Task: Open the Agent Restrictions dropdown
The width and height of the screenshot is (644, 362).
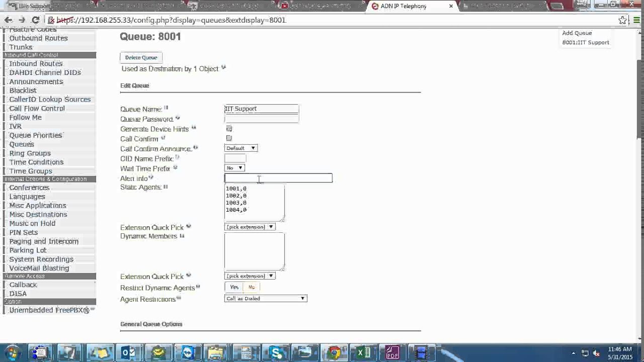Action: [266, 299]
